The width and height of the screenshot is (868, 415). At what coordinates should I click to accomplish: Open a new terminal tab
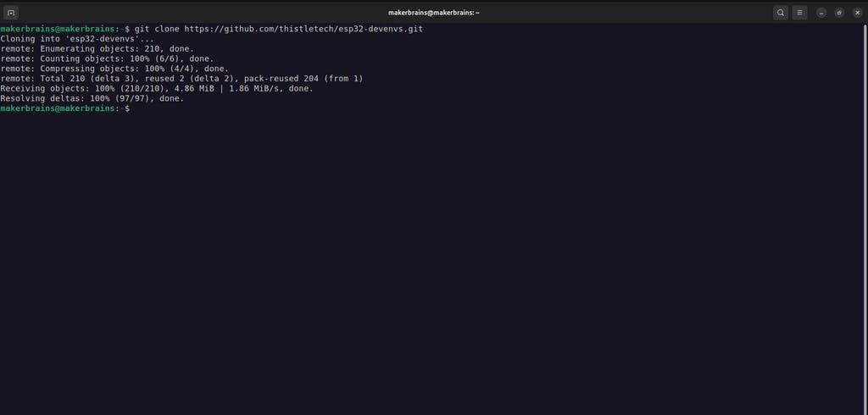tap(11, 13)
